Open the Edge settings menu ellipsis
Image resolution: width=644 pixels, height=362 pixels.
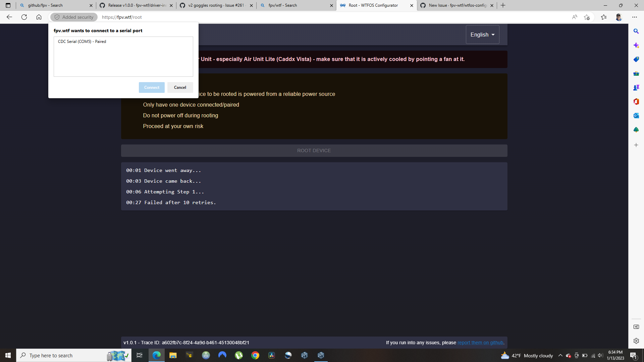(635, 17)
